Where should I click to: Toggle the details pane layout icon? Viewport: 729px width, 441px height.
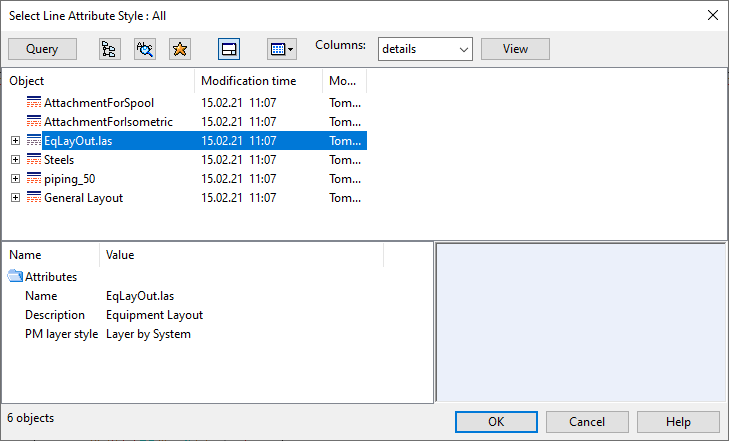229,49
